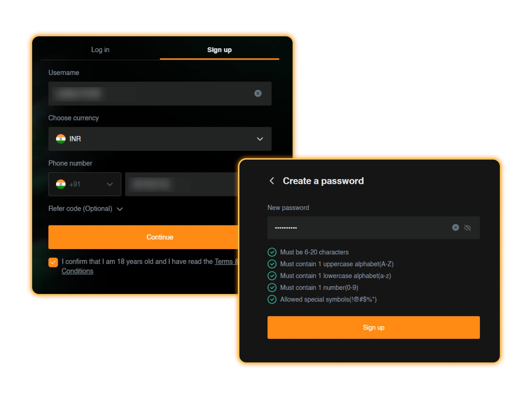Click the Indian flag next to +91
The height and width of the screenshot is (399, 532).
61,184
